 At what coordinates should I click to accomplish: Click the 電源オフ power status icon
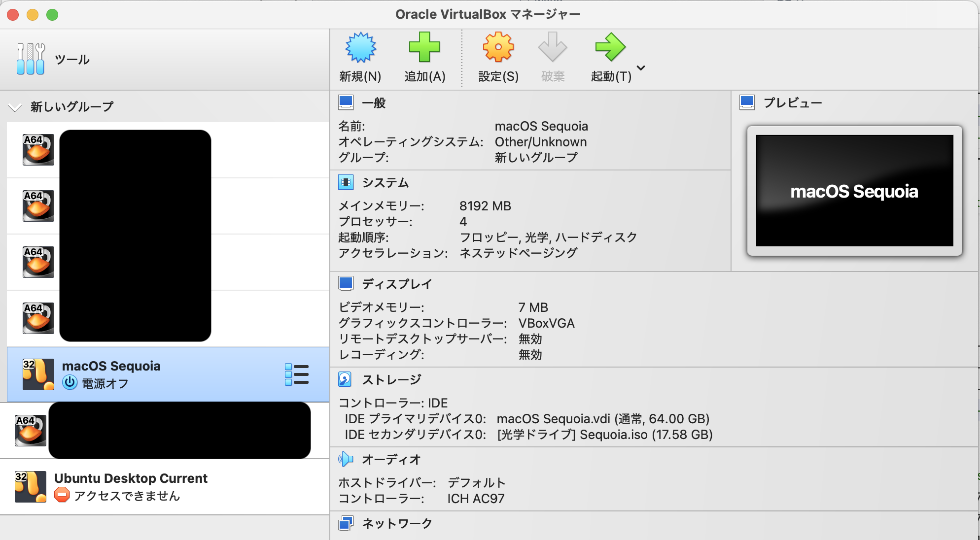coord(70,383)
